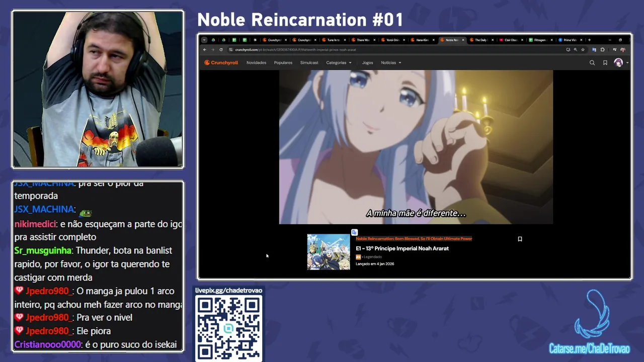The height and width of the screenshot is (362, 644).
Task: Open the first Google Drive pinned tab
Action: 213,40
